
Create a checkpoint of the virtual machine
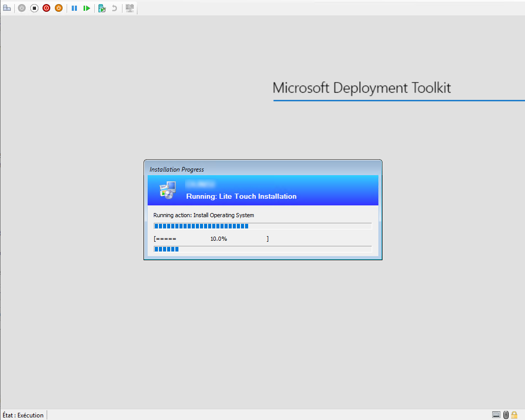102,8
